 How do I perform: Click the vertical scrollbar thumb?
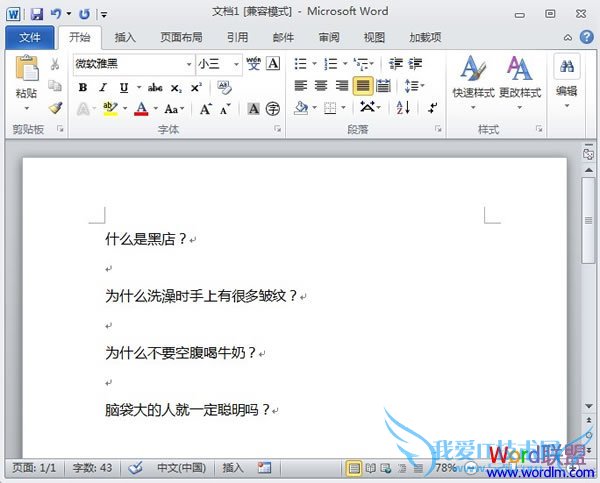point(589,220)
